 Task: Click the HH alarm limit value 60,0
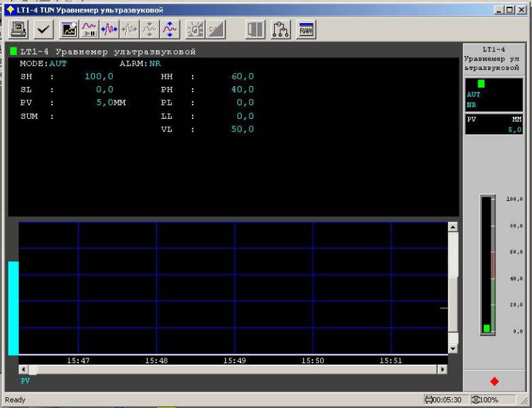(x=242, y=77)
